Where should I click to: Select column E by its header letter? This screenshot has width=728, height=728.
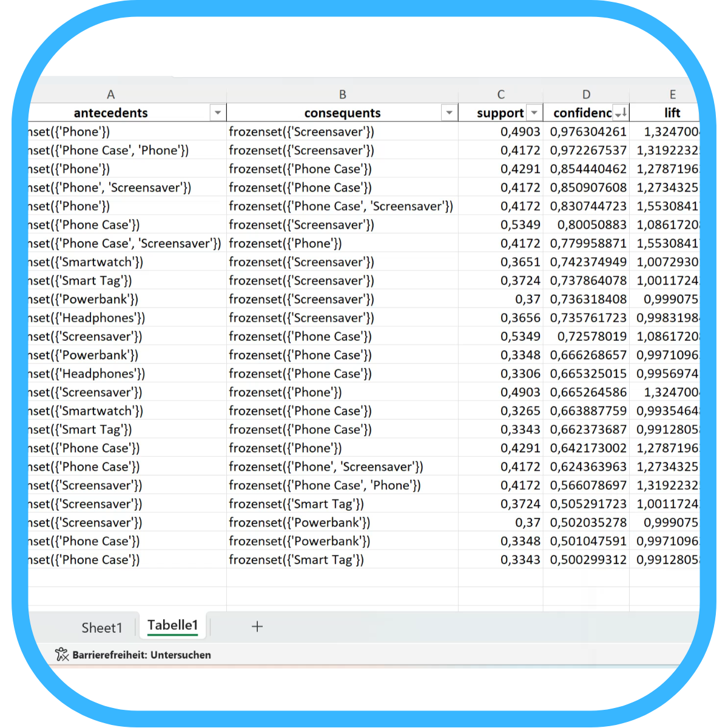point(672,95)
